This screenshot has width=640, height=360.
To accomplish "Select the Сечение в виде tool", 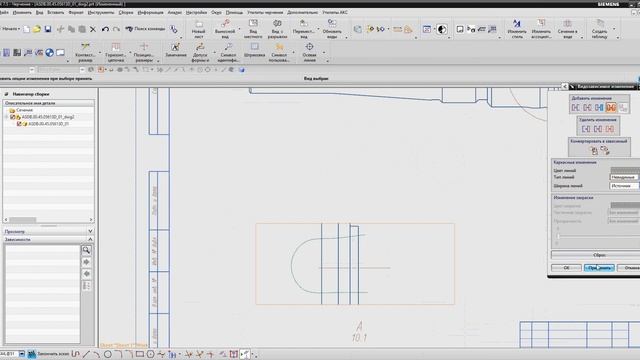I will pyautogui.click(x=567, y=29).
